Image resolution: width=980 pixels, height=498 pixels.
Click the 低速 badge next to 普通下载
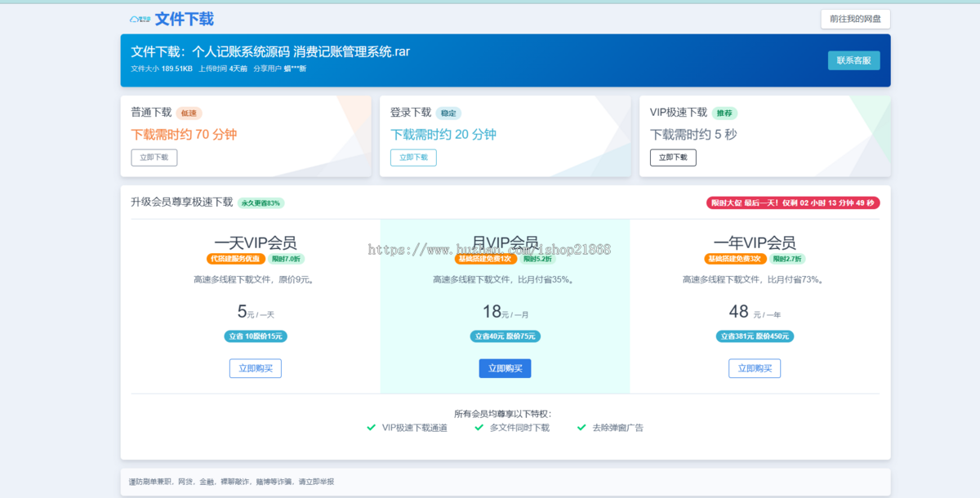189,113
